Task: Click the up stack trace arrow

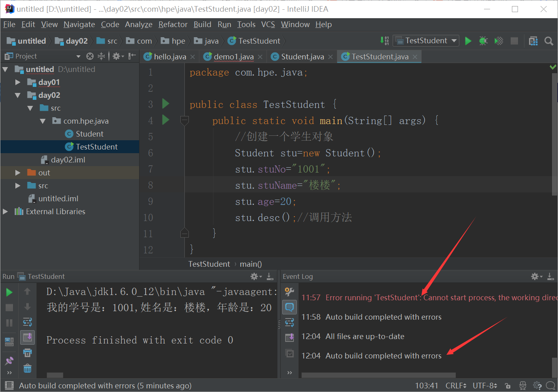Action: [x=27, y=291]
